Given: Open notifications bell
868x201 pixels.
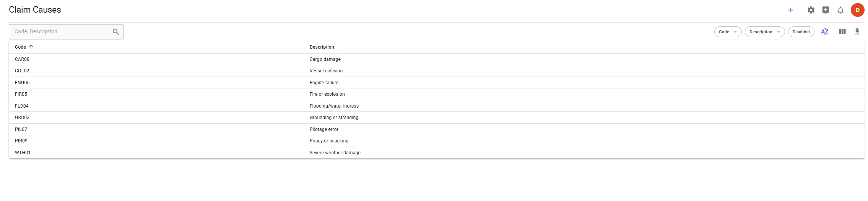Looking at the screenshot, I should [x=840, y=10].
